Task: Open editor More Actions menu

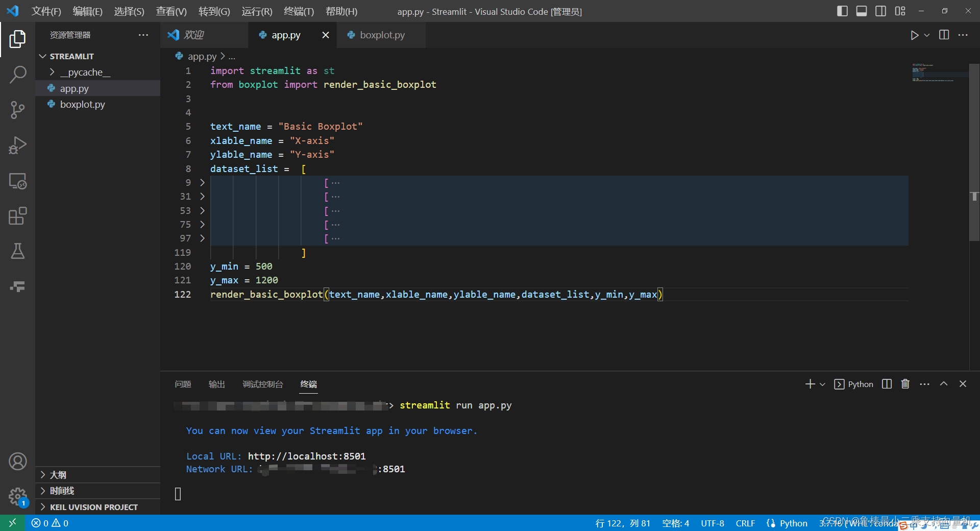Action: point(963,35)
